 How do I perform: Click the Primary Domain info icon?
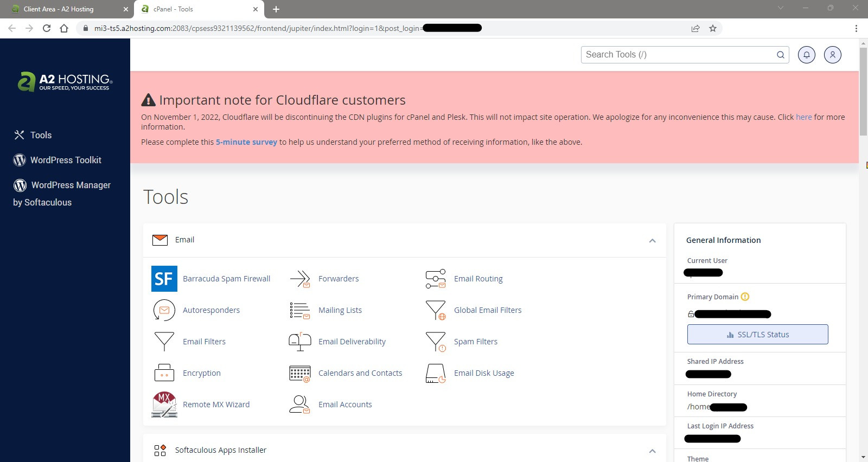pyautogui.click(x=745, y=297)
